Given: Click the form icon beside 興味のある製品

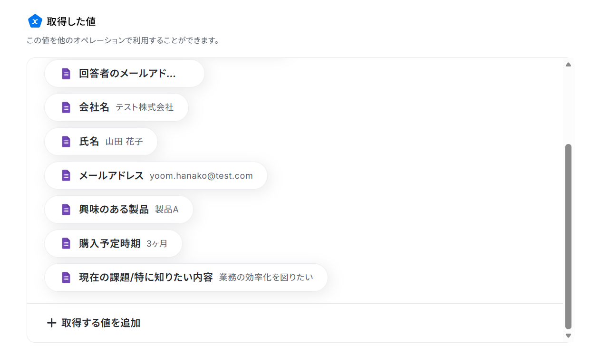Looking at the screenshot, I should (66, 210).
